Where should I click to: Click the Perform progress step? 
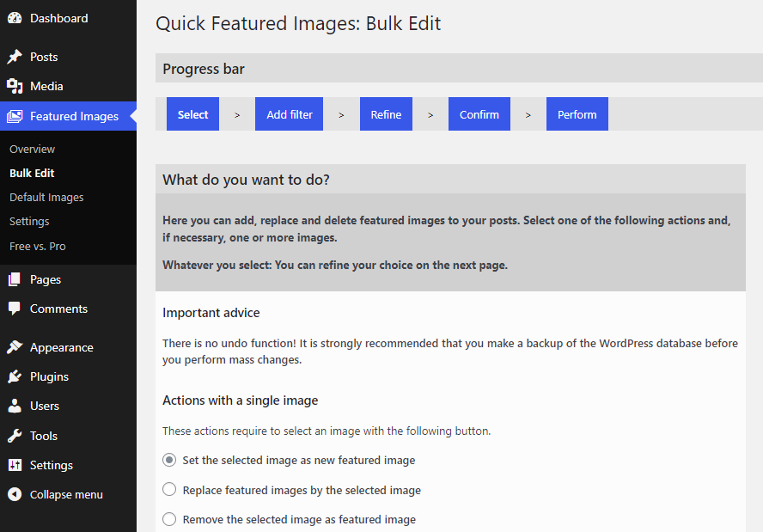click(577, 114)
